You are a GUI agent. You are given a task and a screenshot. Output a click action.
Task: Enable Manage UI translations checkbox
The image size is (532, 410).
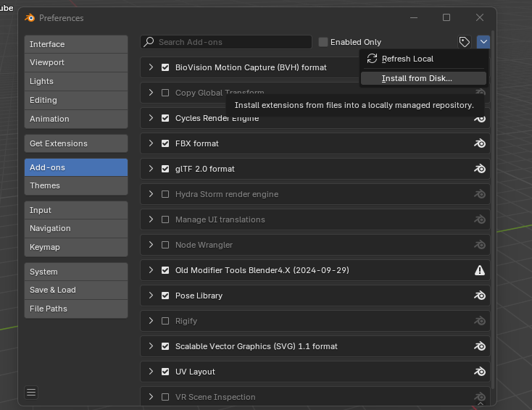(x=165, y=219)
